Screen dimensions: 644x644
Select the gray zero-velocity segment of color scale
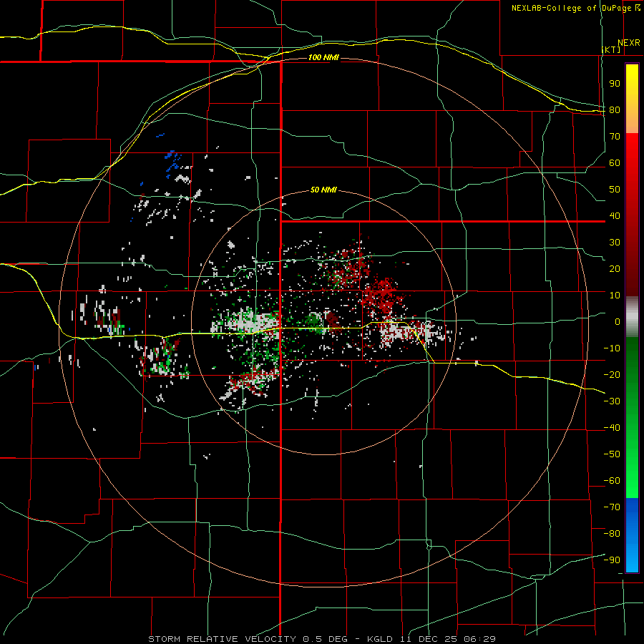click(x=632, y=316)
